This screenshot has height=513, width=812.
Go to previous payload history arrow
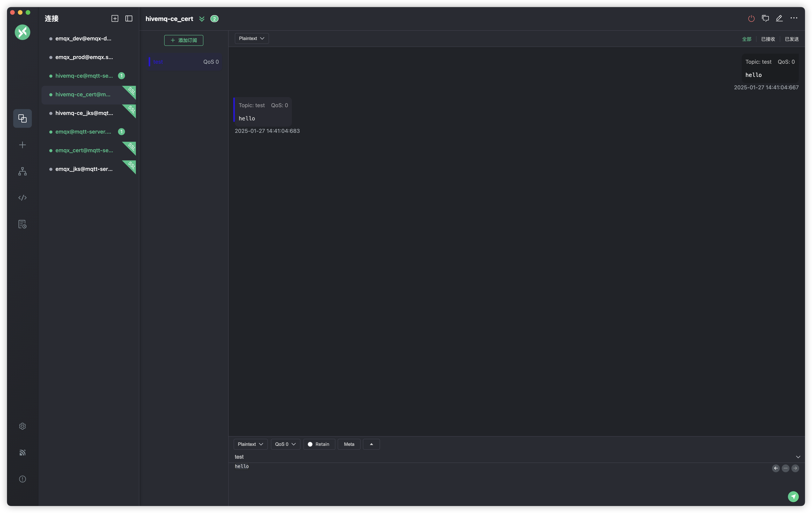click(776, 468)
